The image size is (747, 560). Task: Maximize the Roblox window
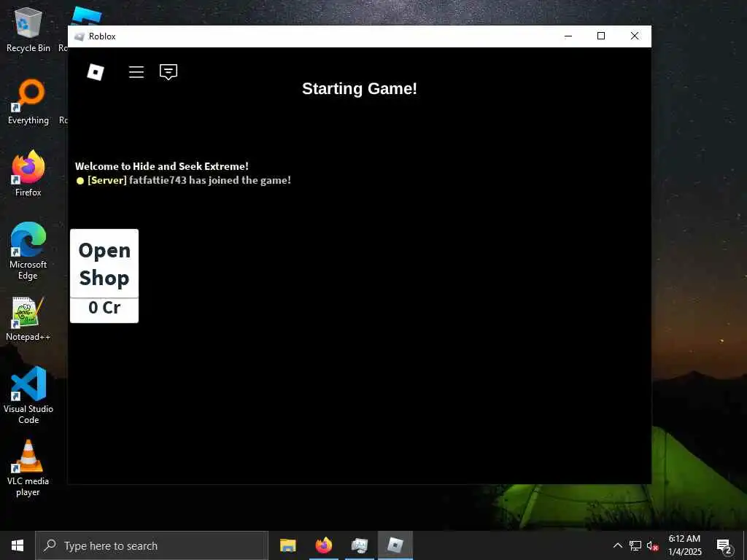pyautogui.click(x=601, y=36)
